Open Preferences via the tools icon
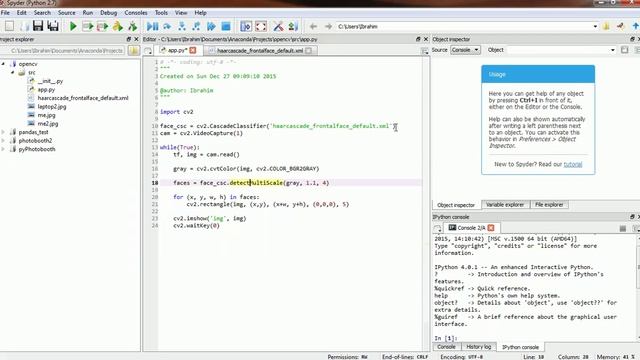This screenshot has width=640, height=360. coord(278,26)
